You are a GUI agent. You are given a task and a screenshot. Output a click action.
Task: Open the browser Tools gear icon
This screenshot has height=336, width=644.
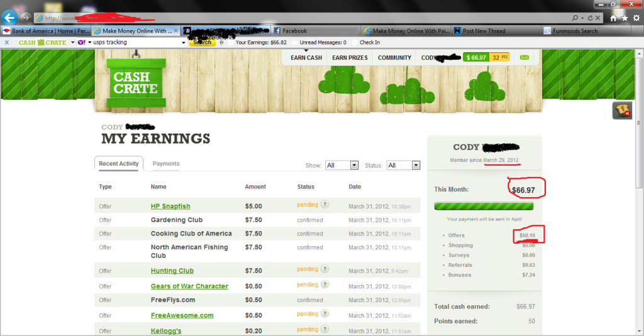(x=636, y=18)
